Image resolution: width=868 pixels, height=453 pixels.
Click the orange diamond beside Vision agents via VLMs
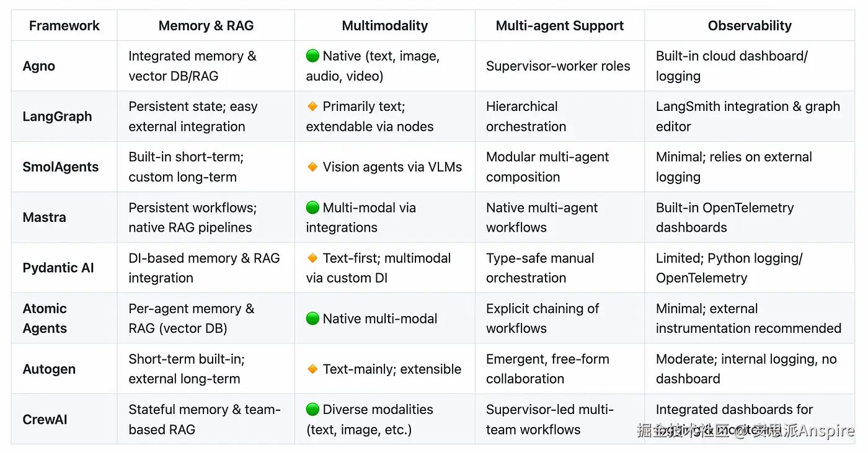pyautogui.click(x=312, y=167)
